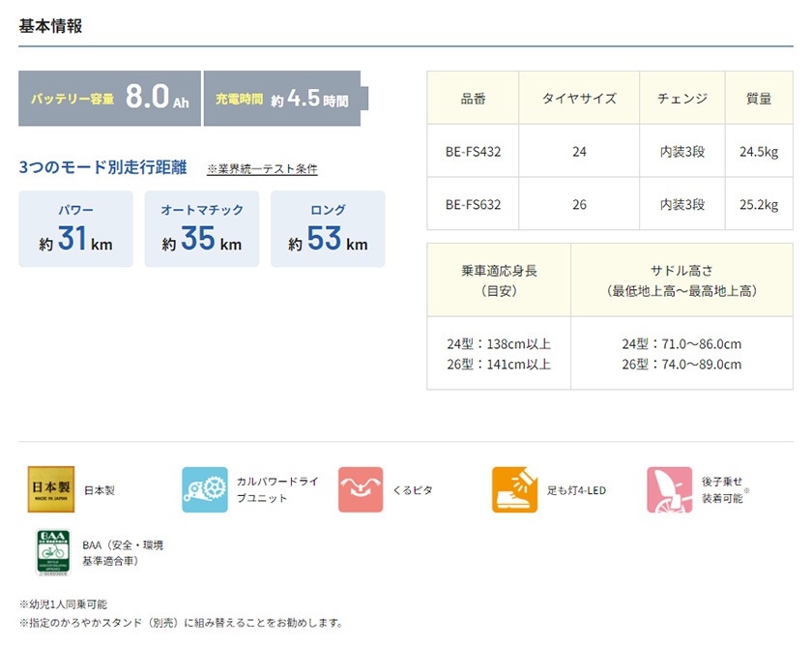The width and height of the screenshot is (812, 646).
Task: Open the 業界統一テスト条件 link
Action: point(262,169)
